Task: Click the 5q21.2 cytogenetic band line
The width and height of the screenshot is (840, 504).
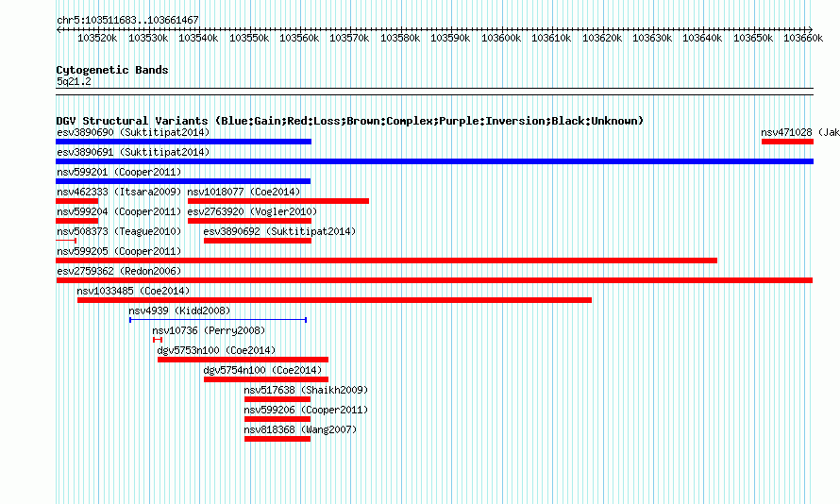Action: [x=434, y=92]
